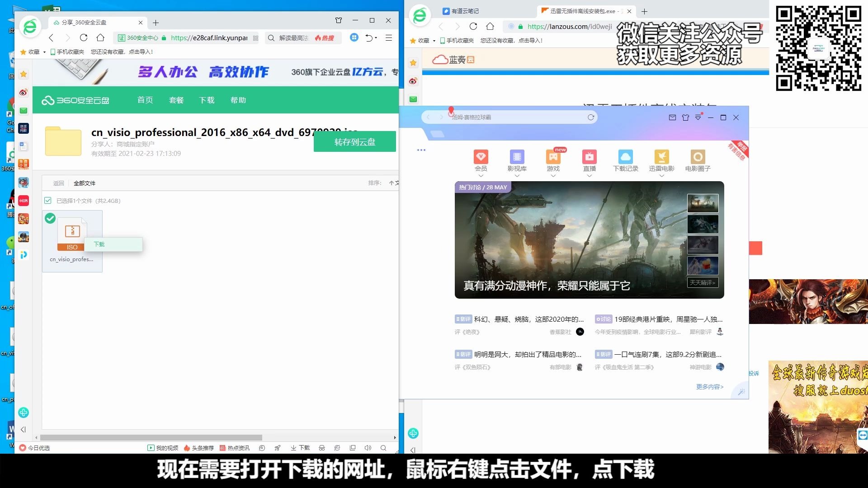Screen dimensions: 868x488
Task: Expand the chevron under 迅雷电影
Action: click(x=662, y=176)
